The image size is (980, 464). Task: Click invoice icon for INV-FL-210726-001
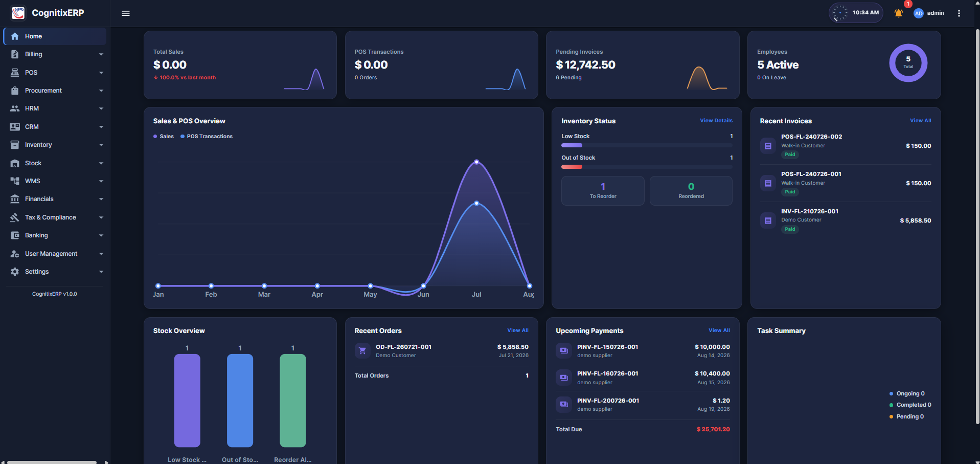tap(768, 220)
